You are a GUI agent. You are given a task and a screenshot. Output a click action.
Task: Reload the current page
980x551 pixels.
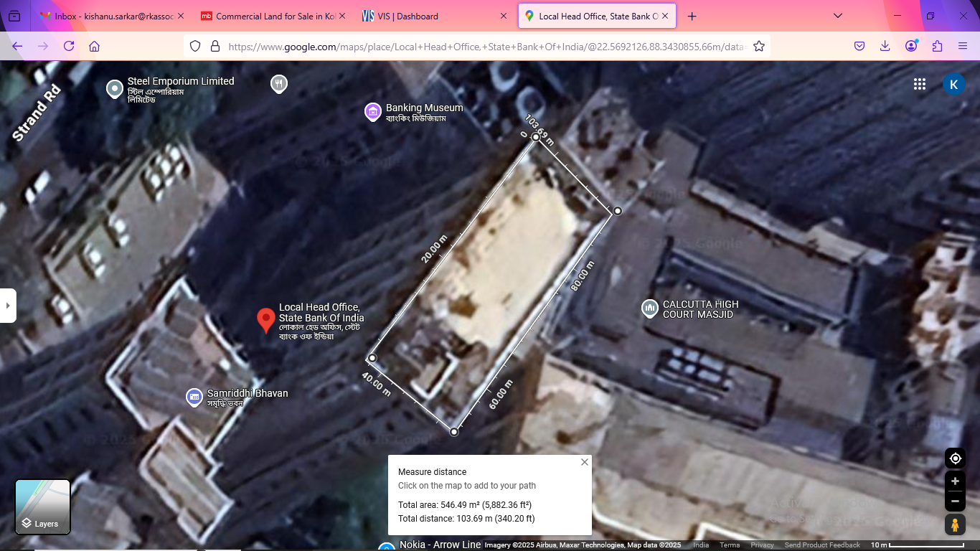(69, 46)
